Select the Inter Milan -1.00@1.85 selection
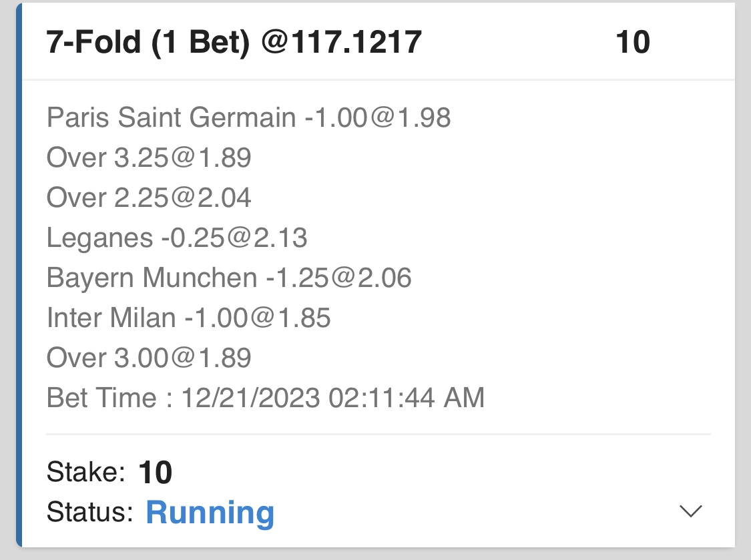Screen dimensions: 751x560 tap(189, 318)
